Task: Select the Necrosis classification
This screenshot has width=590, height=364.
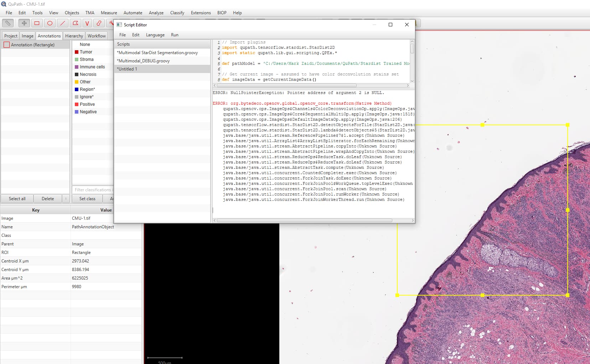Action: [88, 74]
